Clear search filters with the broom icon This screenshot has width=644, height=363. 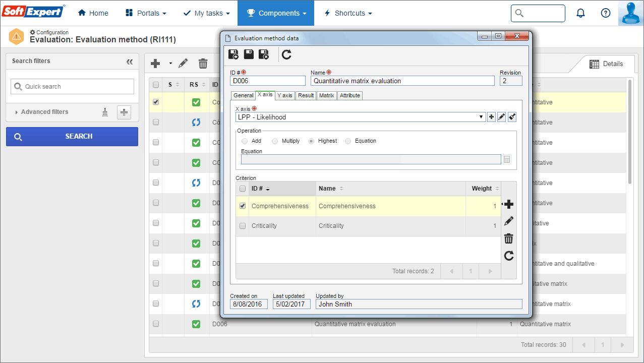tap(105, 112)
